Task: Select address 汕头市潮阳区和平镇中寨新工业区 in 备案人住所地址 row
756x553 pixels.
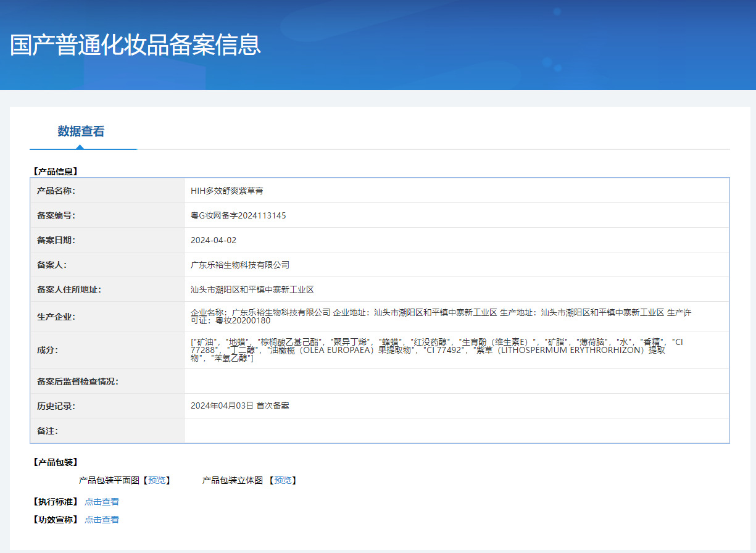Action: click(252, 289)
